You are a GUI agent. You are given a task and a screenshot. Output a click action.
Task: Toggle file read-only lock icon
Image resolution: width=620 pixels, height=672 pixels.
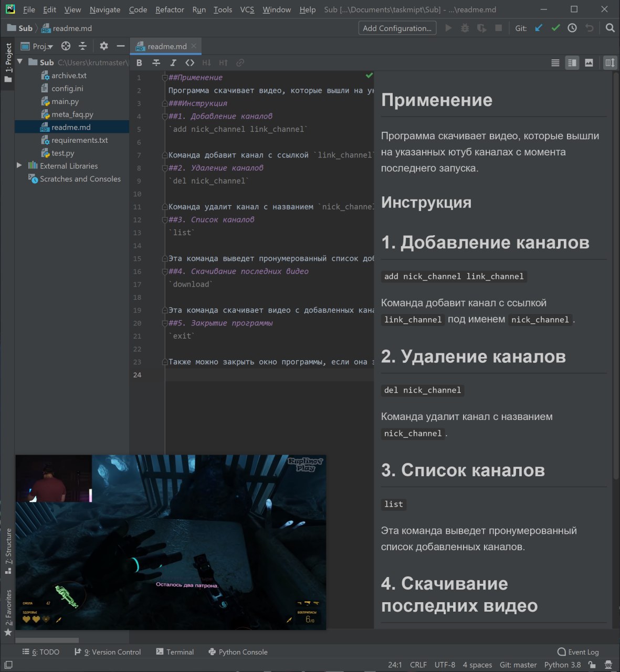[592, 665]
